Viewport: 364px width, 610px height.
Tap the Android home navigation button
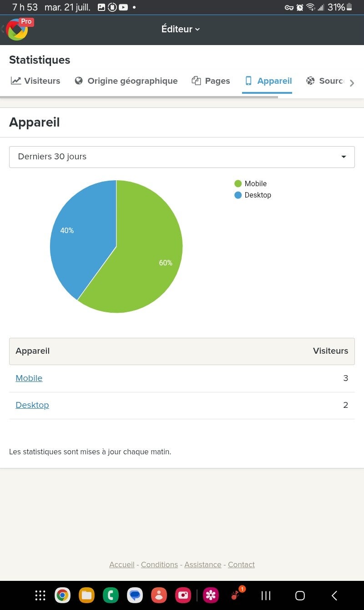(300, 595)
